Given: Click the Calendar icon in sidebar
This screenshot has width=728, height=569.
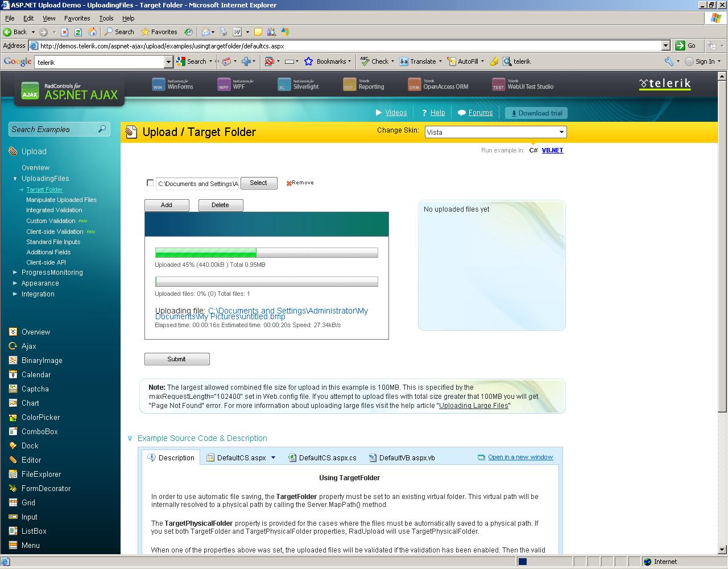Looking at the screenshot, I should pos(13,374).
